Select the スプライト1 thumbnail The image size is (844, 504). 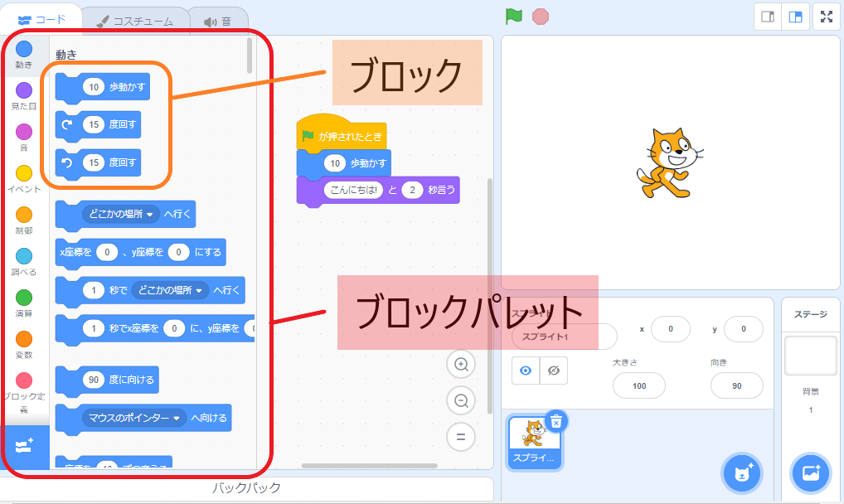534,434
